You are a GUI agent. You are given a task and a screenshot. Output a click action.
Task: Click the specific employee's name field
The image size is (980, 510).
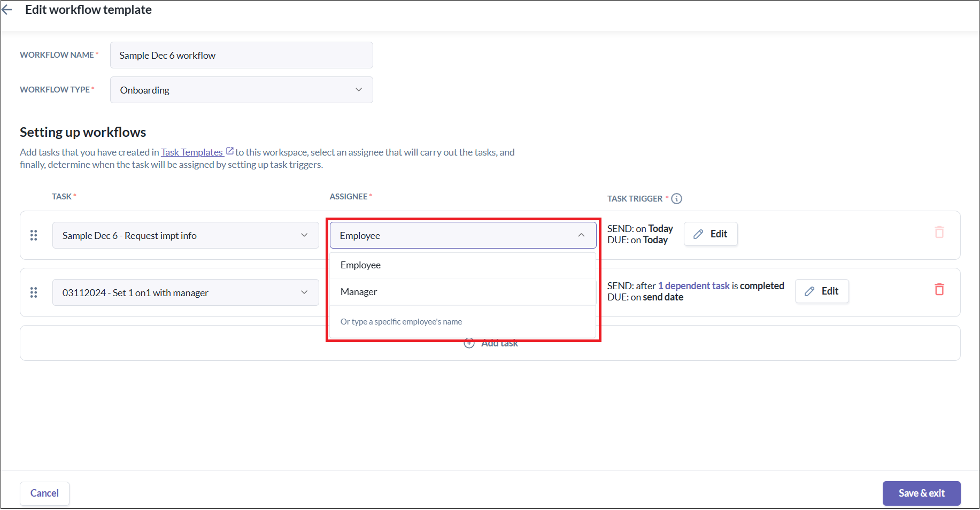pyautogui.click(x=463, y=322)
